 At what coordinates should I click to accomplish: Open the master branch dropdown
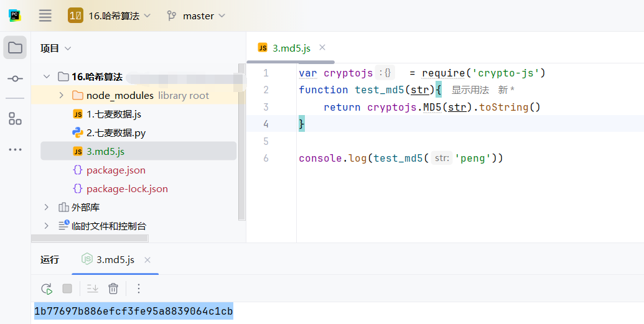196,16
